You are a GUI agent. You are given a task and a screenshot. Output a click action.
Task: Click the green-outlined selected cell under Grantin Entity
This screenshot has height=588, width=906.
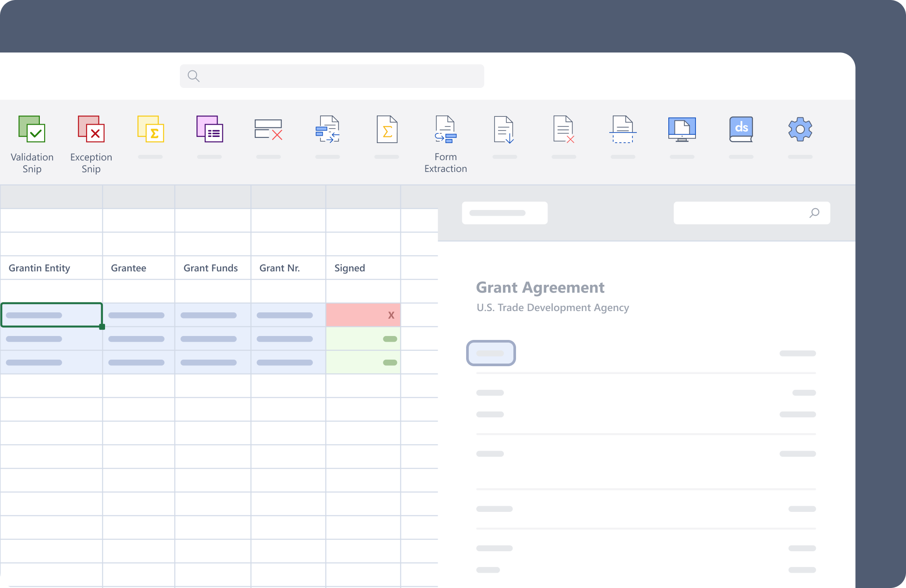(51, 315)
